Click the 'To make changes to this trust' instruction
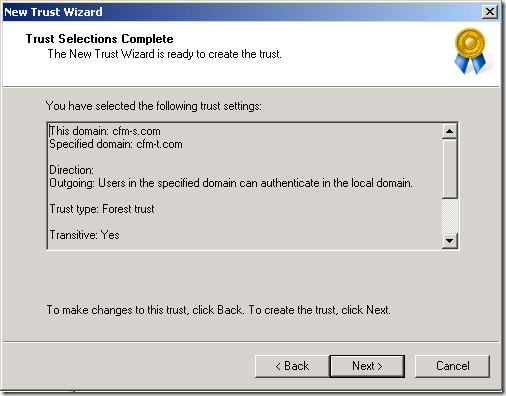This screenshot has height=396, width=506. [218, 310]
